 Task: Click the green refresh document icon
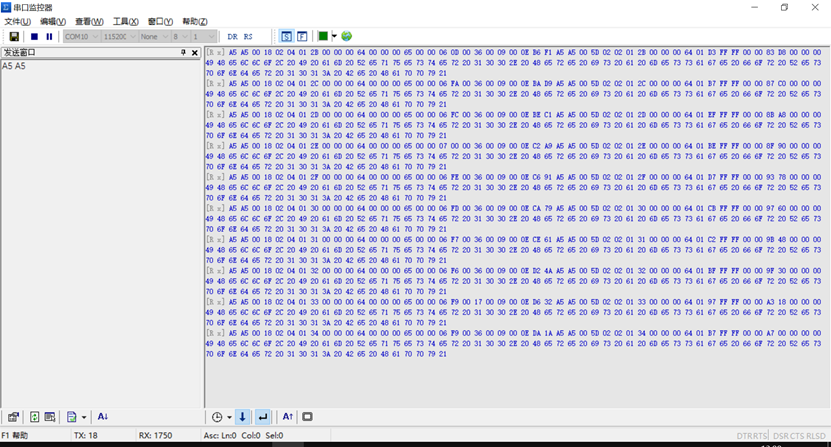pyautogui.click(x=34, y=417)
